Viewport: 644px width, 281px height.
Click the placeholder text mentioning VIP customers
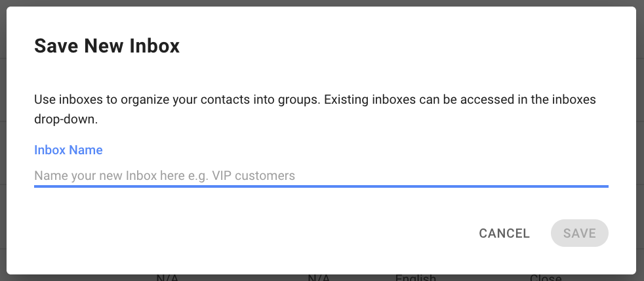point(165,176)
